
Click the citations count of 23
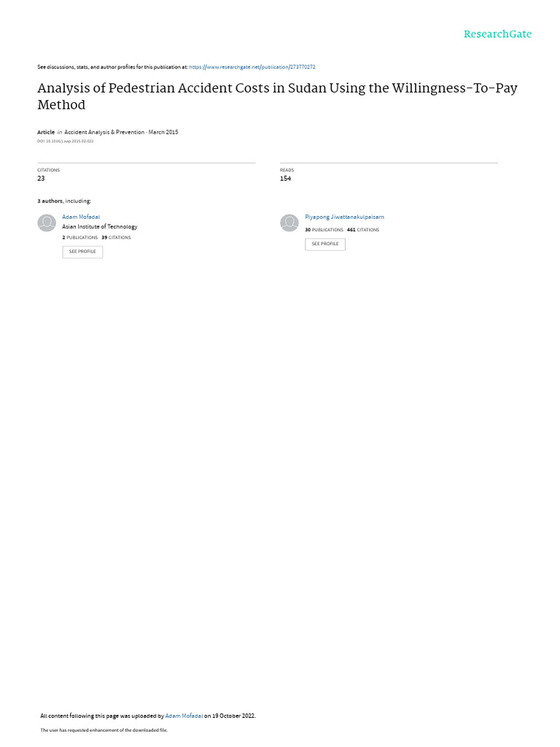click(41, 178)
